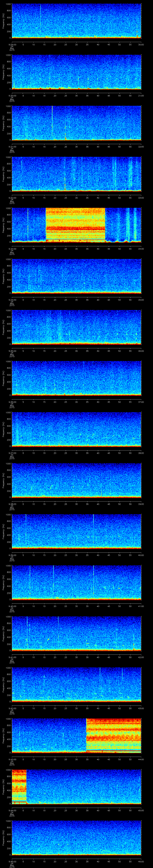153x868 pixels.
Task: Open the spectrogram panel starting at 9:34:00
Action: point(76,276)
